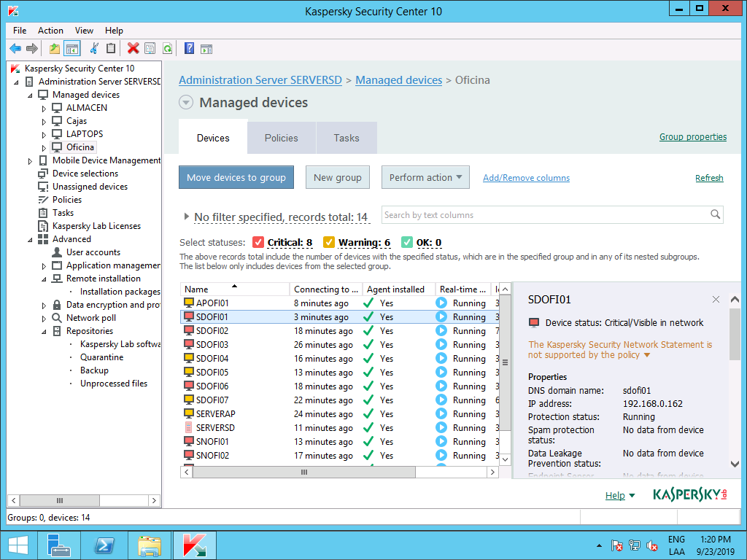Open PowerShell from the Windows taskbar
The height and width of the screenshot is (560, 747).
coord(105,545)
